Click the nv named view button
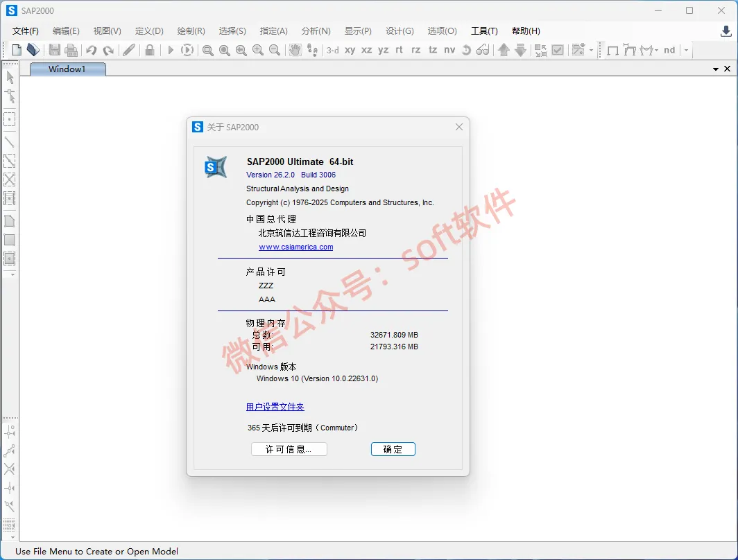The image size is (738, 560). pyautogui.click(x=449, y=50)
